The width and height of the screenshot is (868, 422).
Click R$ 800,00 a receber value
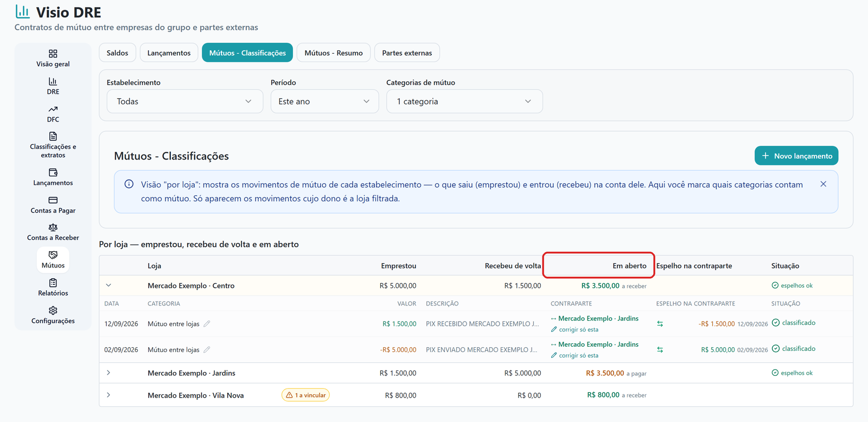tap(617, 395)
